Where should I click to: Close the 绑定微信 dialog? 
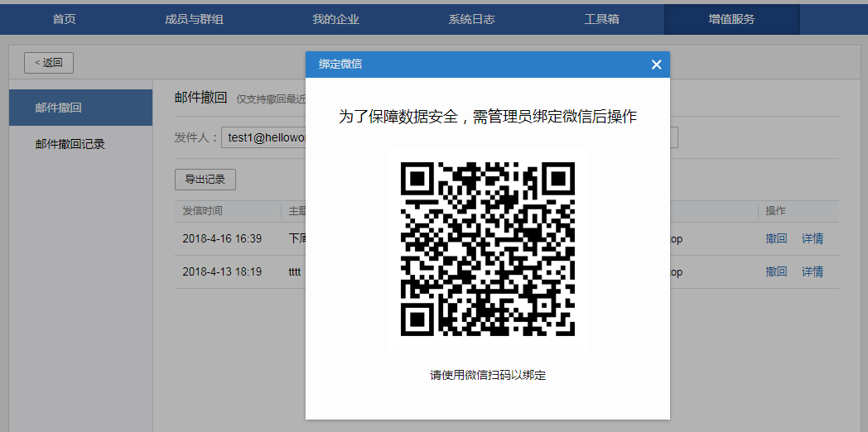point(657,65)
